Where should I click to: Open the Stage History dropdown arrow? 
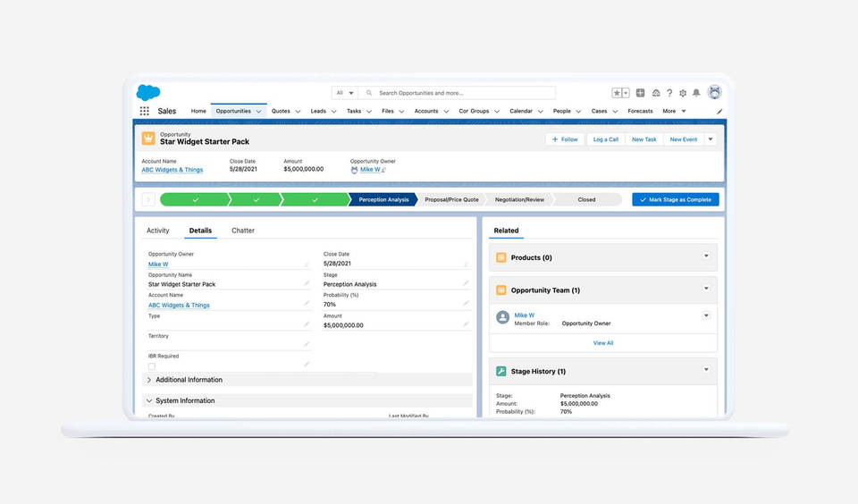point(706,369)
